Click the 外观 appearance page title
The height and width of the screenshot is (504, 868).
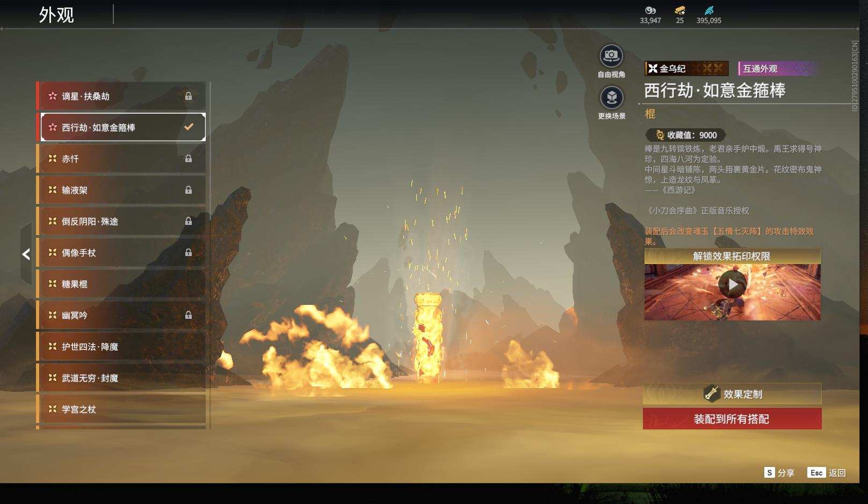click(x=56, y=15)
